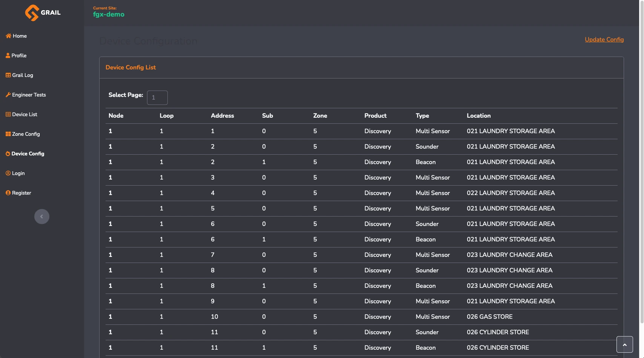Click the Login user-circle icon

click(8, 173)
